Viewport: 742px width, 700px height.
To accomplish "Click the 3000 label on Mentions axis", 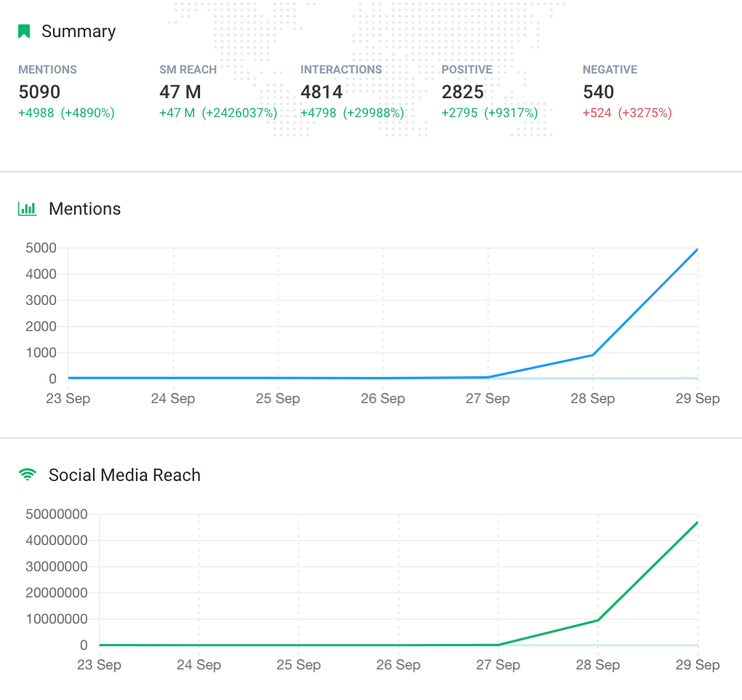I will 41,300.
